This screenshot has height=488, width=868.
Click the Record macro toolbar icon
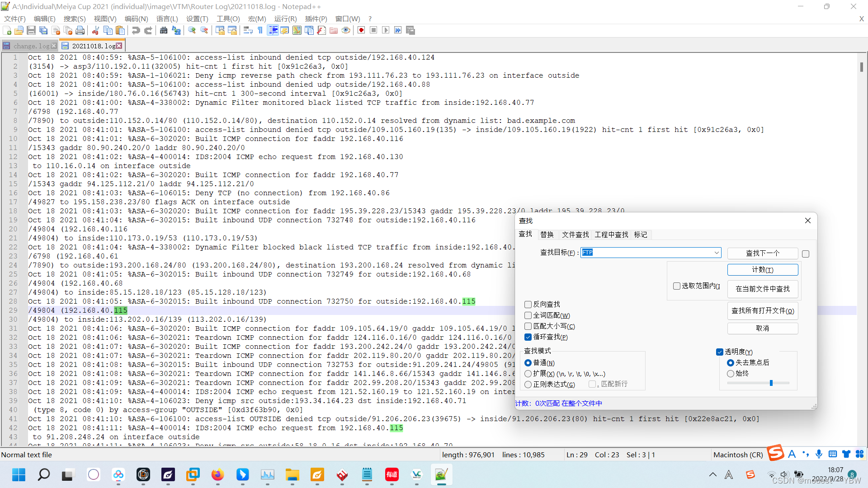coord(361,30)
